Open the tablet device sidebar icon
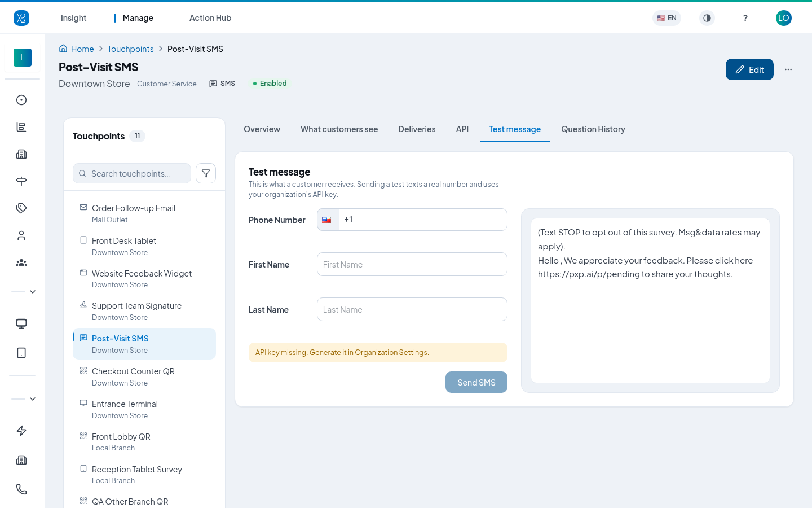The height and width of the screenshot is (508, 812). pyautogui.click(x=21, y=353)
